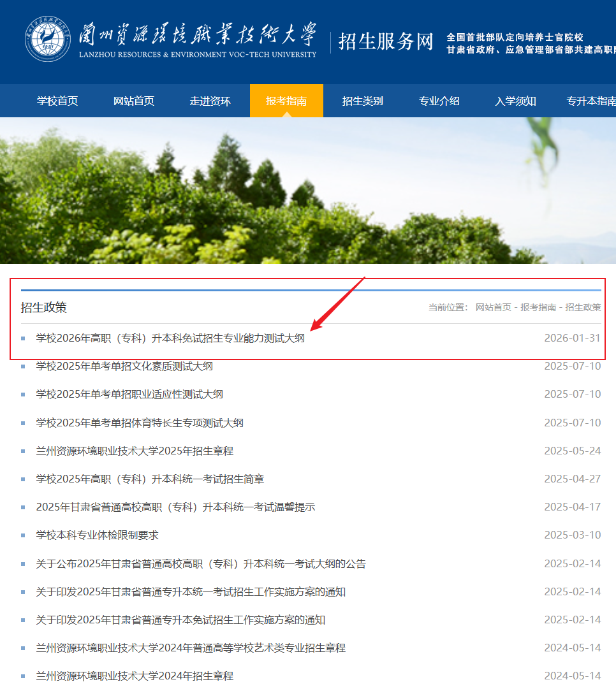Go to 网站首页 in navigation bar
This screenshot has height=689, width=616.
pos(134,101)
